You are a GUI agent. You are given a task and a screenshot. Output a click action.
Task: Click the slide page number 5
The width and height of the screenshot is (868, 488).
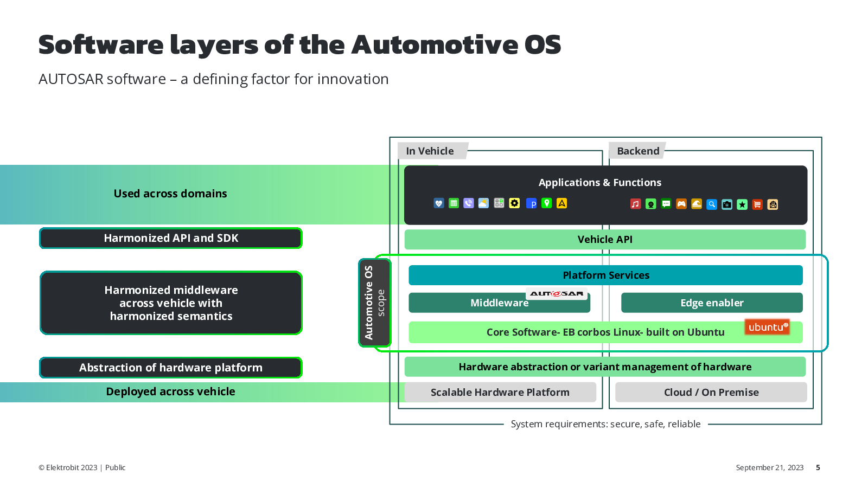[818, 467]
